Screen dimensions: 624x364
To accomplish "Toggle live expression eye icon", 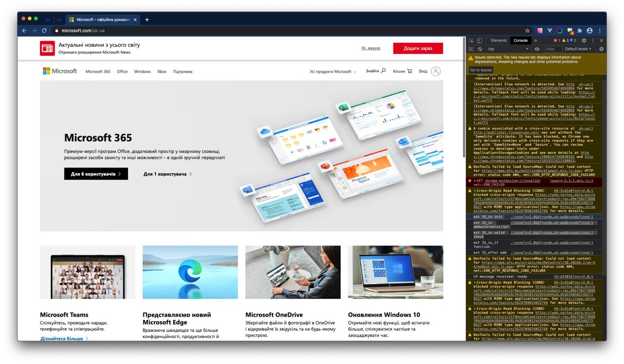I will [537, 49].
